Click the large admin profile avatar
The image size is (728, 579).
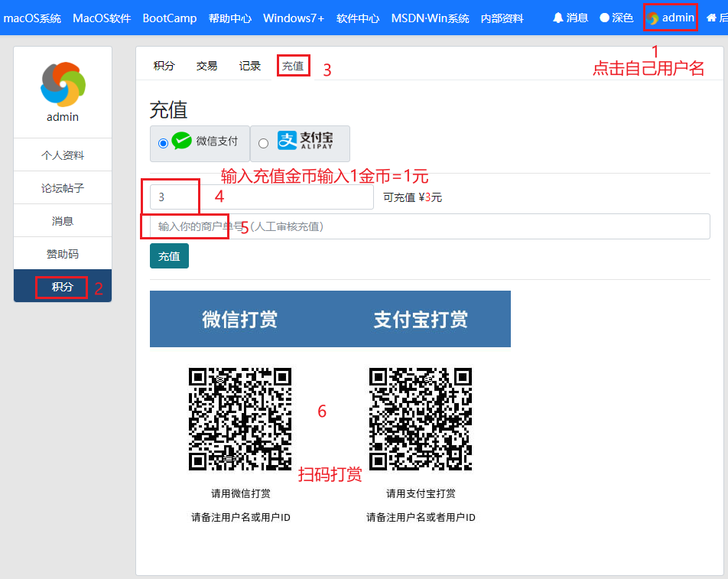pyautogui.click(x=63, y=84)
